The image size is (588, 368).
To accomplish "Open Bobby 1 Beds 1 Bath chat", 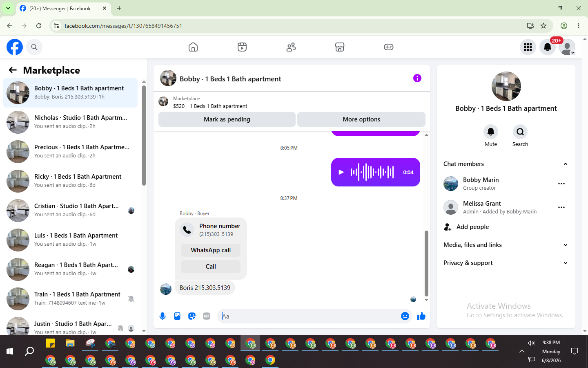I will pos(70,93).
